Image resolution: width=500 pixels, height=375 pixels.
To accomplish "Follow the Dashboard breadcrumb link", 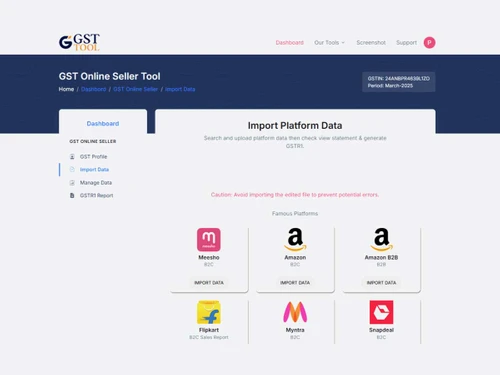I will tap(94, 89).
